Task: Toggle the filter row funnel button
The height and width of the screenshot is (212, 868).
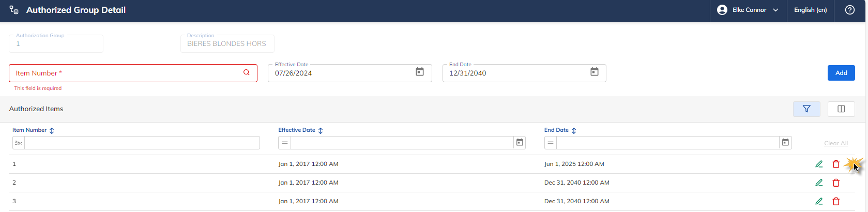Action: (x=806, y=109)
